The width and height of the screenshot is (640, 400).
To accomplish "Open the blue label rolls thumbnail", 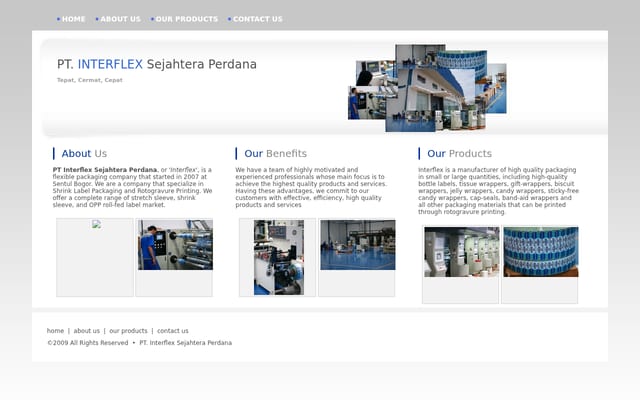I will [541, 252].
